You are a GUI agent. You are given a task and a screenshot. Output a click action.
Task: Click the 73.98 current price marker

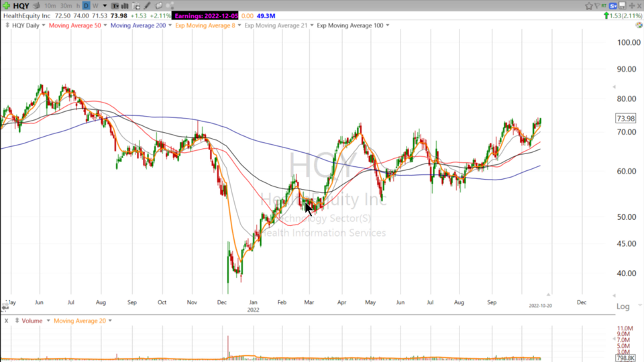click(625, 119)
